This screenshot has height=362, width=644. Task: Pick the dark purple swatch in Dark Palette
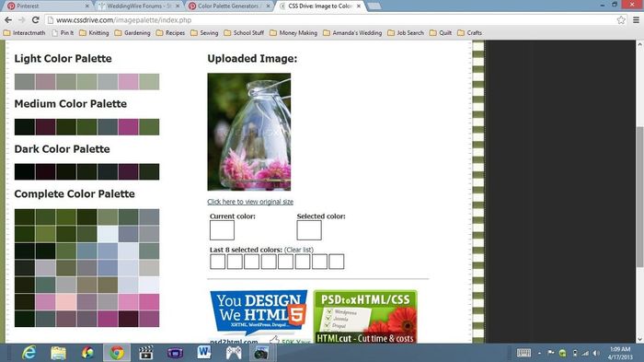coord(128,171)
